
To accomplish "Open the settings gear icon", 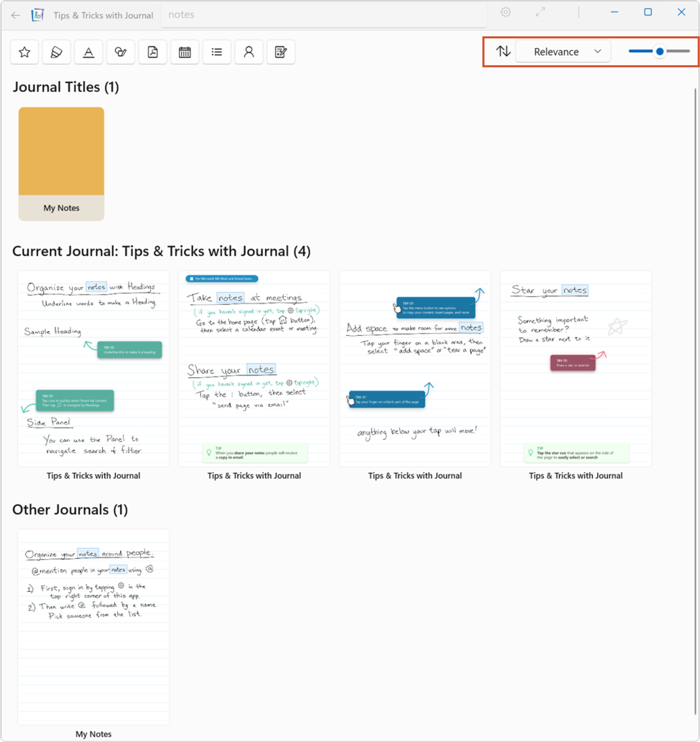I will 506,12.
